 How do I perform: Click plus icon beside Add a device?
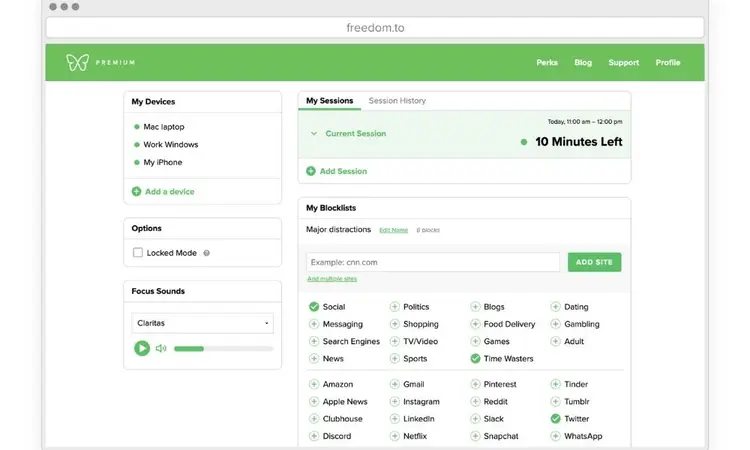pos(136,191)
